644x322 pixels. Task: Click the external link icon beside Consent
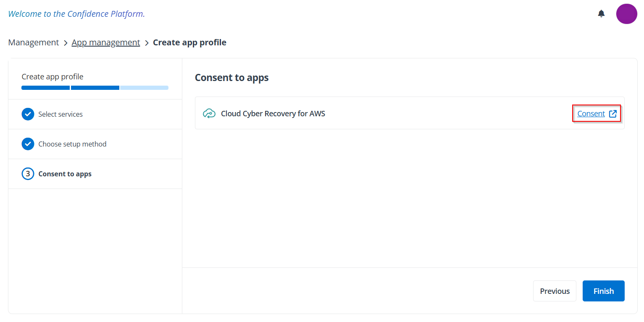pyautogui.click(x=613, y=113)
